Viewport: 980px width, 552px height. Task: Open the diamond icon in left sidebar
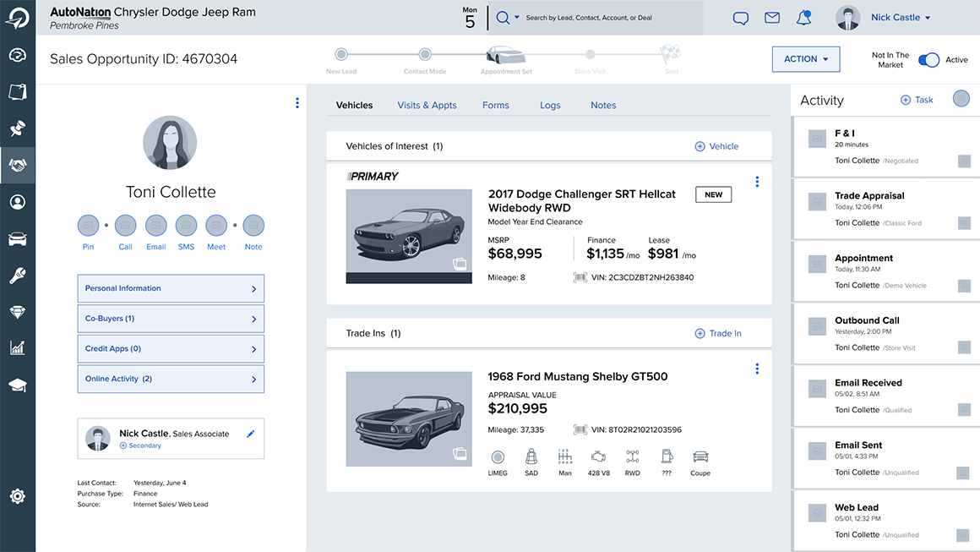[x=18, y=312]
